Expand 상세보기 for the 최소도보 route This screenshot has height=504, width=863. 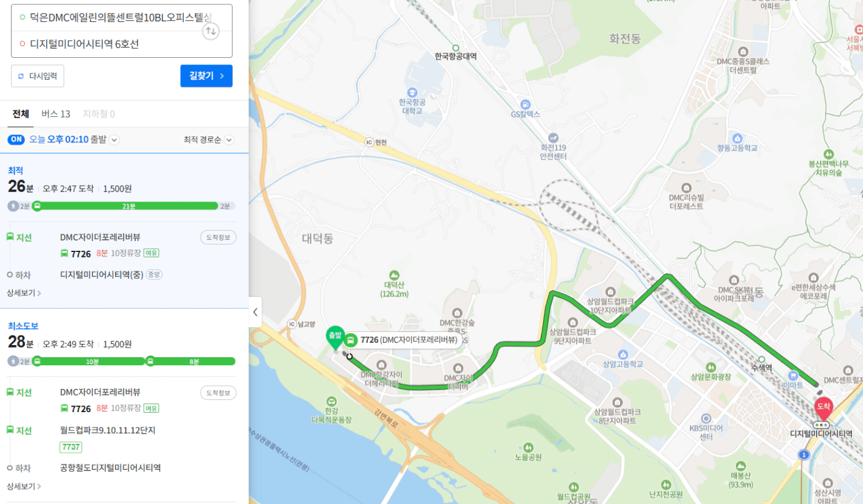pos(24,486)
